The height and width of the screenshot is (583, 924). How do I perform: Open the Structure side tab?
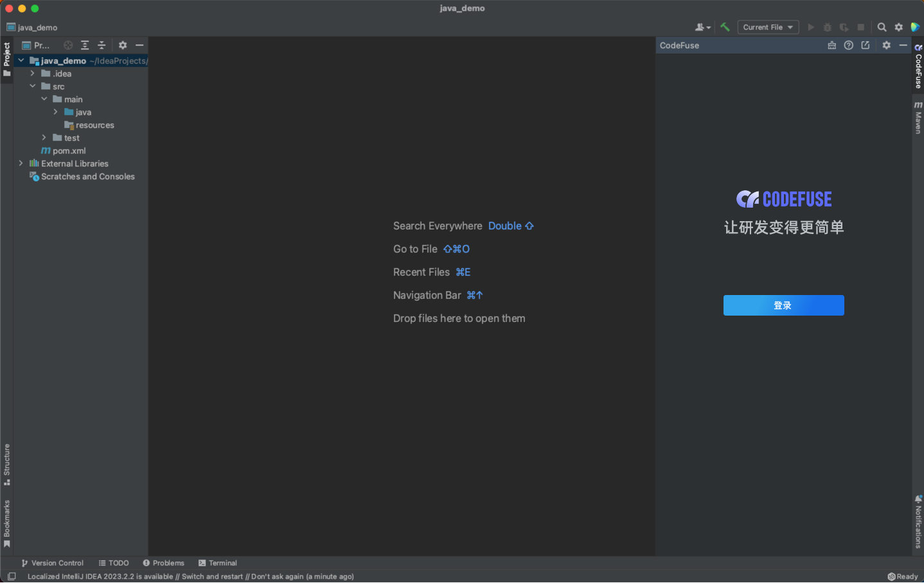tap(6, 464)
